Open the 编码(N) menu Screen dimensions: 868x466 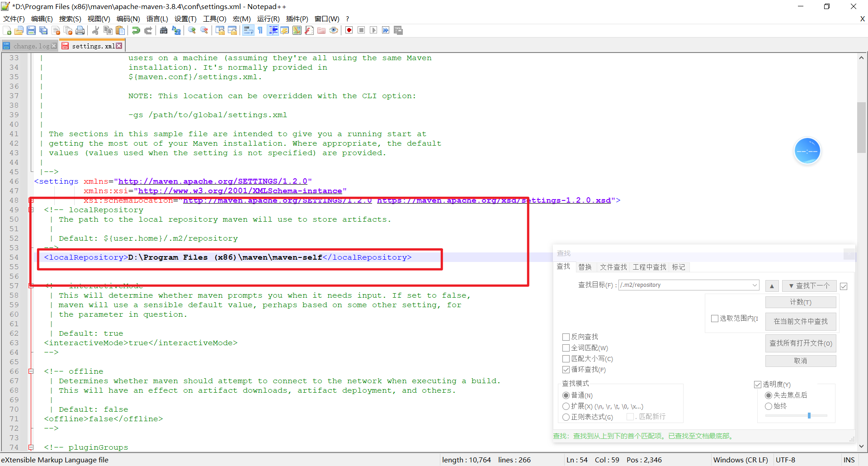pyautogui.click(x=128, y=19)
